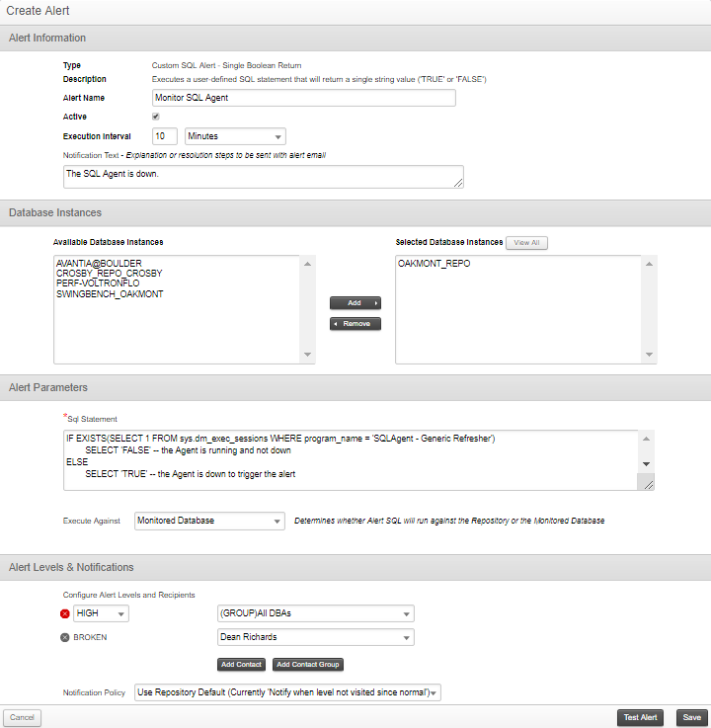
Task: Click the Execution Interval number field
Action: coord(165,136)
